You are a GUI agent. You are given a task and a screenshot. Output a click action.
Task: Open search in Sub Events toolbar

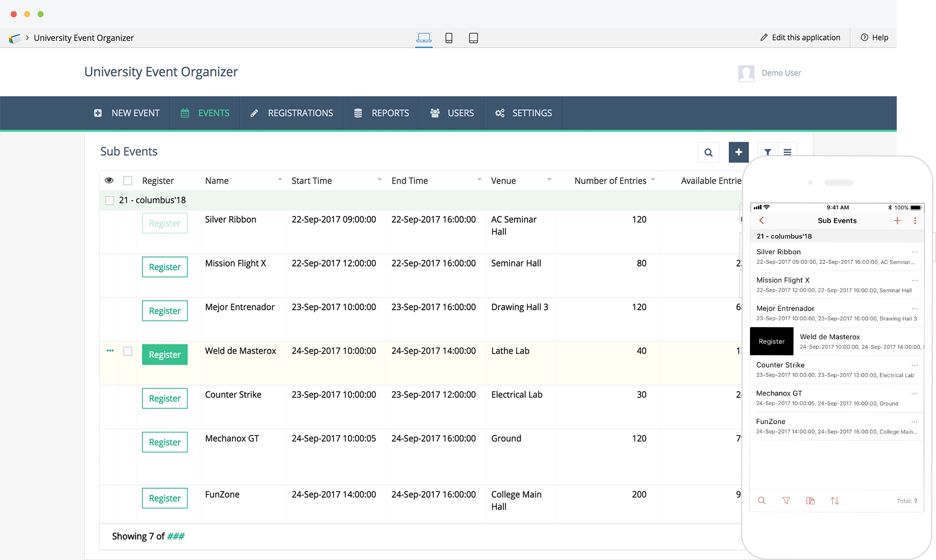(x=708, y=152)
